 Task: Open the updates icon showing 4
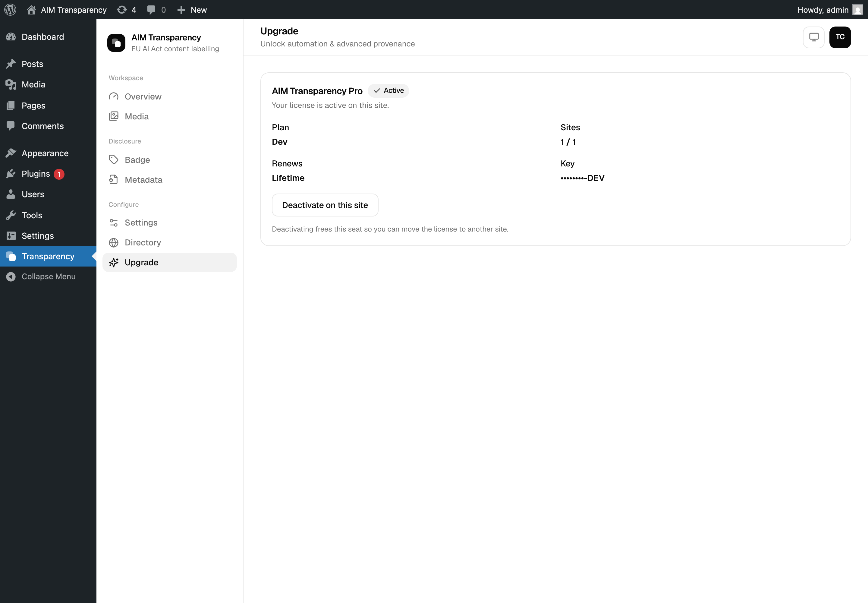tap(127, 10)
